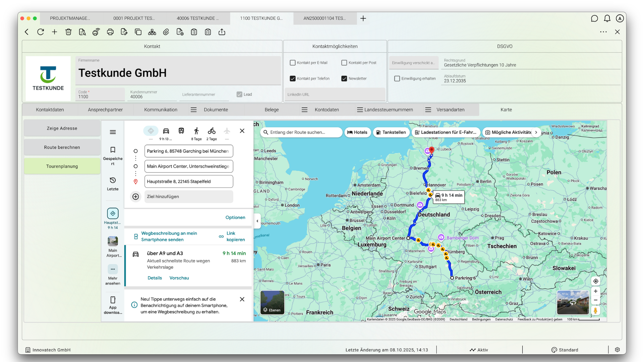Open Google Maps hamburger menu
Viewport: 644px width, 362px height.
113,132
